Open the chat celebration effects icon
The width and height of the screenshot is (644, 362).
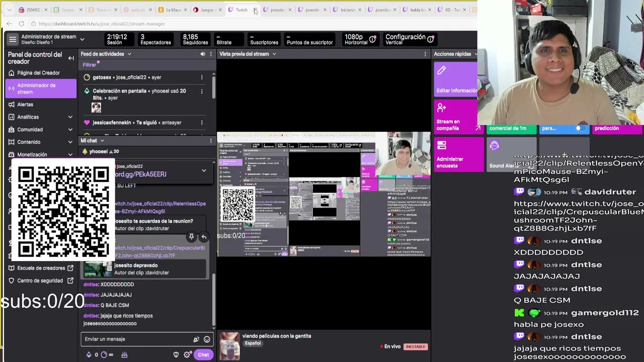[196, 339]
